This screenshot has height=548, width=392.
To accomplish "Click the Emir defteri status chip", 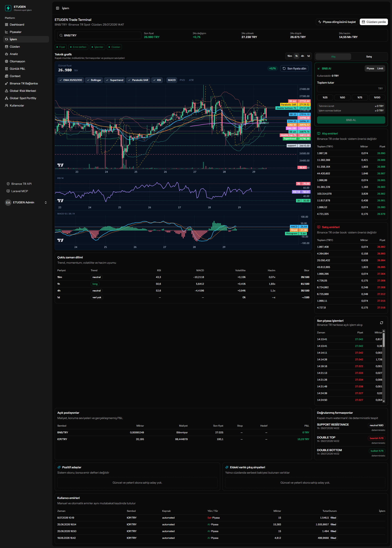I will 78,47.
